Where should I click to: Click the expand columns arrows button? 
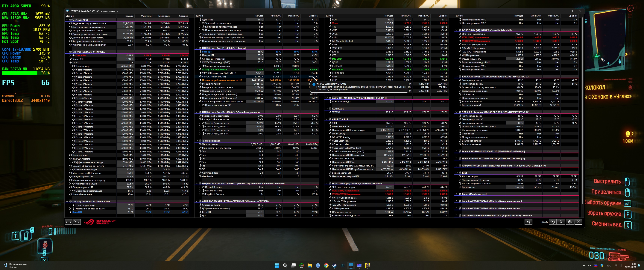point(69,222)
